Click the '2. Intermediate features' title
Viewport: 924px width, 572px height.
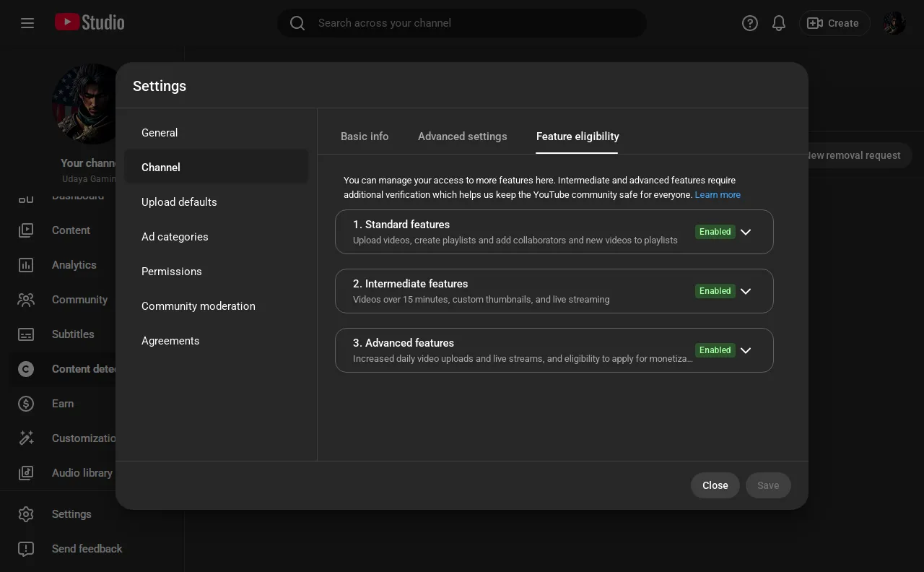(x=411, y=284)
